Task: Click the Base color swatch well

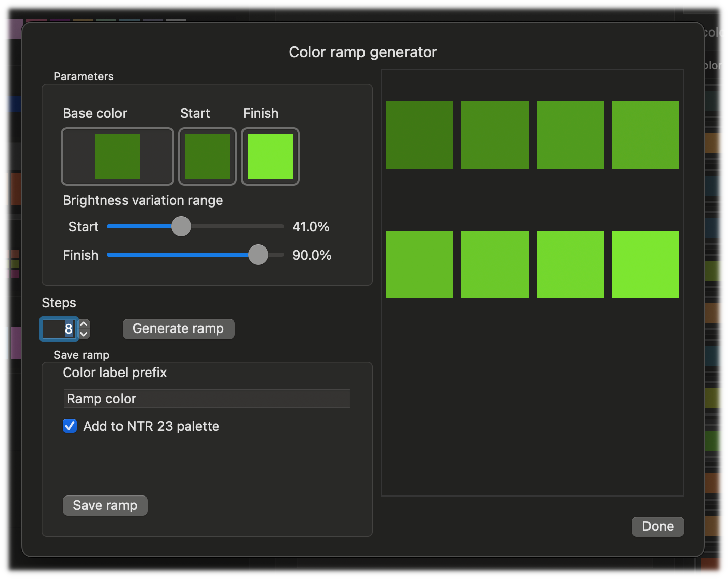Action: pyautogui.click(x=117, y=156)
